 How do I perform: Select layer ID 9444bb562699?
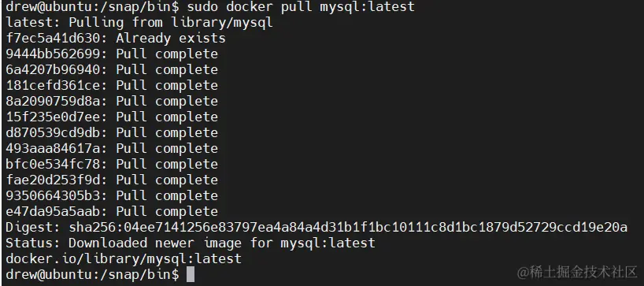53,54
